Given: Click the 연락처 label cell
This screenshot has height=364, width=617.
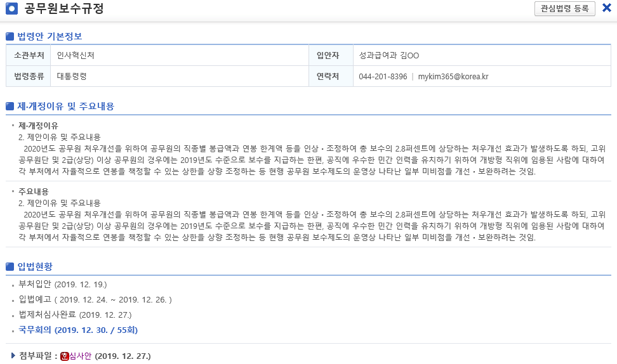Looking at the screenshot, I should tap(331, 76).
